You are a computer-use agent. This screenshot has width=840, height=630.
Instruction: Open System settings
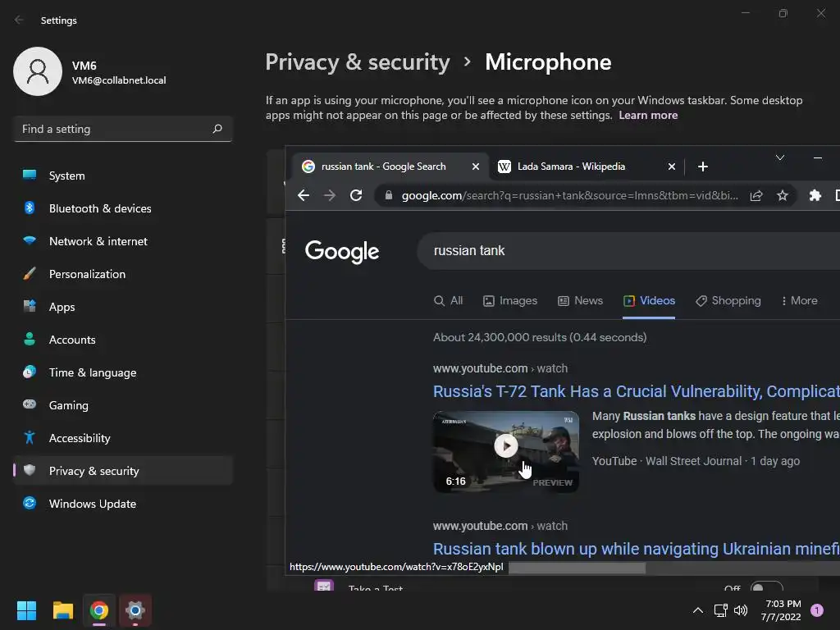click(x=123, y=176)
